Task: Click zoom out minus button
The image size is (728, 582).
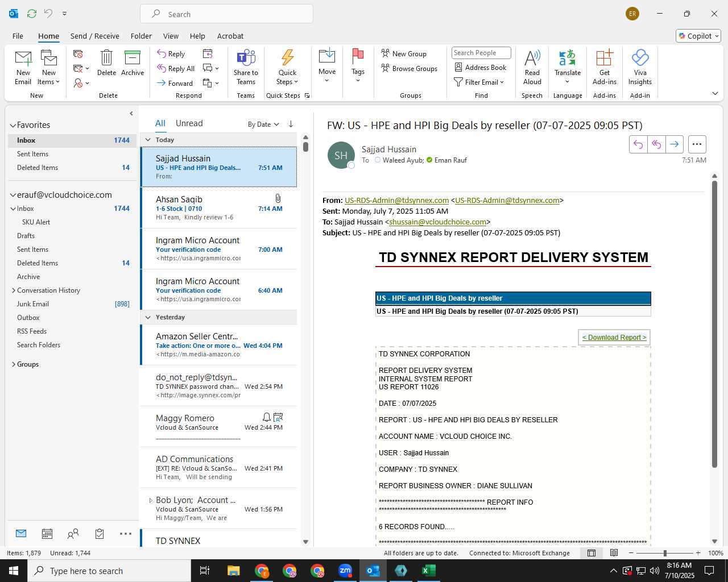Action: tap(631, 553)
